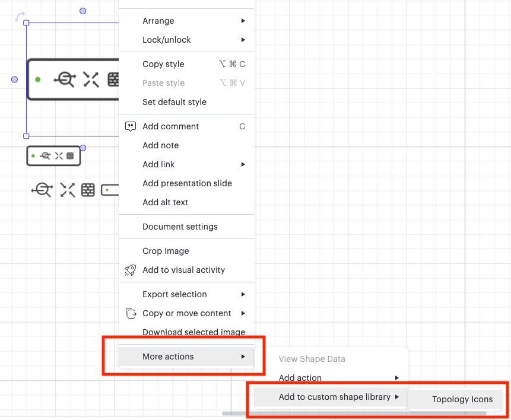Click the top-left resize handle of selection
The height and width of the screenshot is (420, 511).
[26, 23]
